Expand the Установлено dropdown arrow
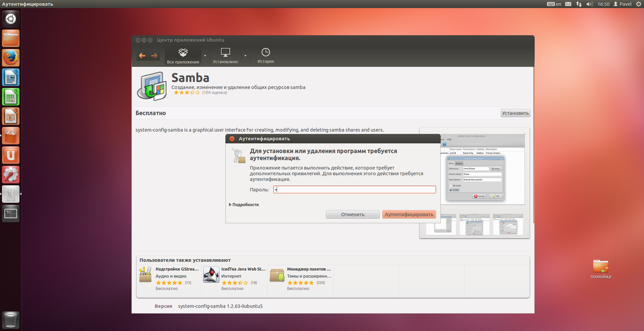The height and width of the screenshot is (331, 644). pyautogui.click(x=245, y=56)
